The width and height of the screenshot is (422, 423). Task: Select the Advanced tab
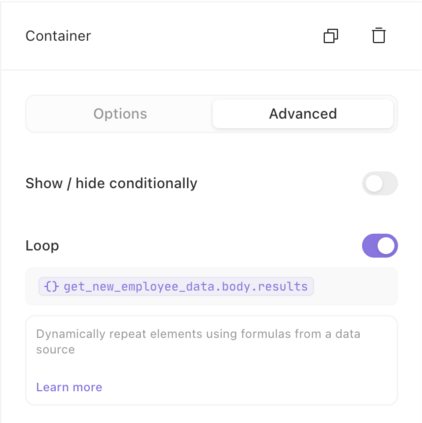[x=303, y=114]
